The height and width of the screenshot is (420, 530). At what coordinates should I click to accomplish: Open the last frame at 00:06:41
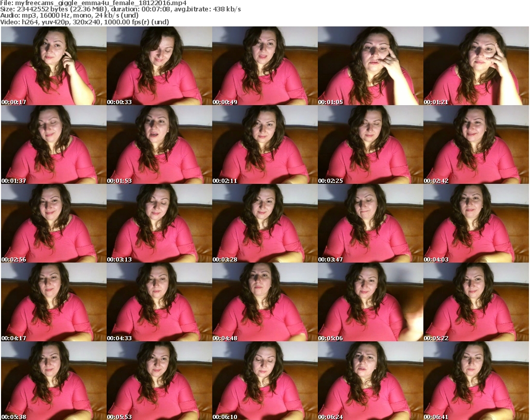click(476, 381)
